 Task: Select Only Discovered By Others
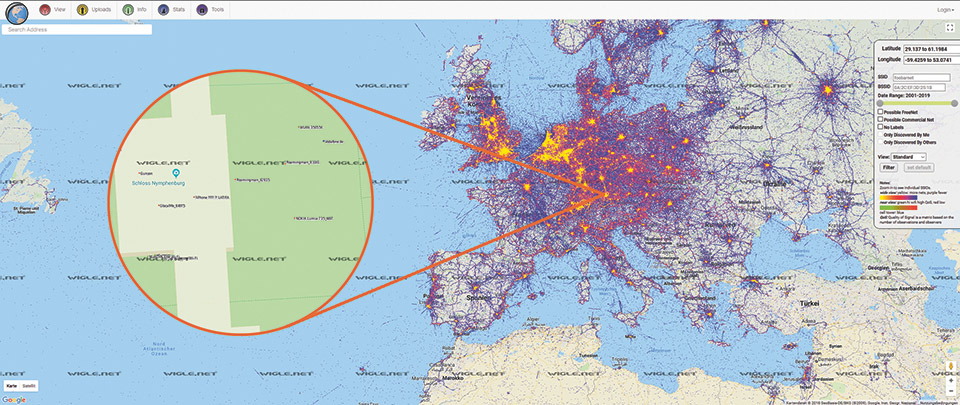[880, 142]
